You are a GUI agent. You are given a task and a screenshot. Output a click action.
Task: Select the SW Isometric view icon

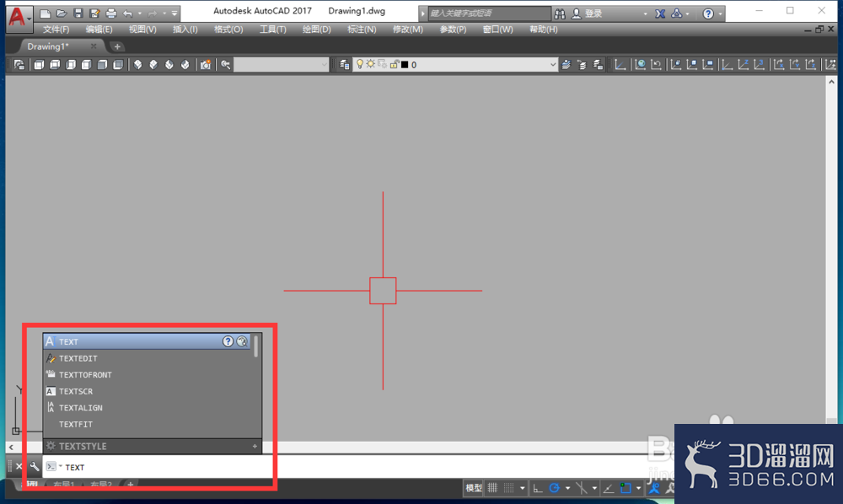click(137, 65)
